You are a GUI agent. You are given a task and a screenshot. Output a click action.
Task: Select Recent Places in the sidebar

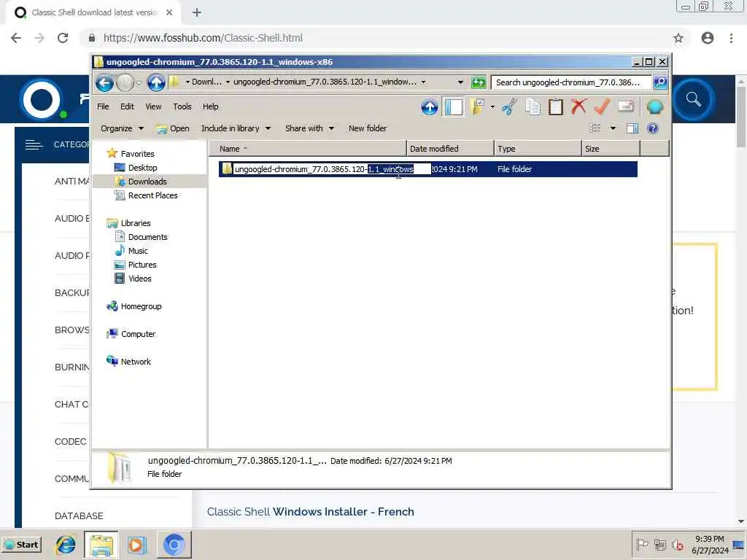[x=152, y=195]
